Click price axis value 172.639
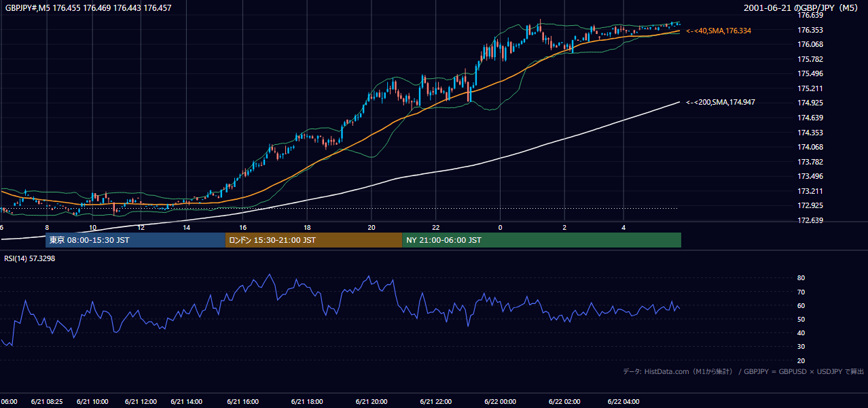 [x=810, y=220]
